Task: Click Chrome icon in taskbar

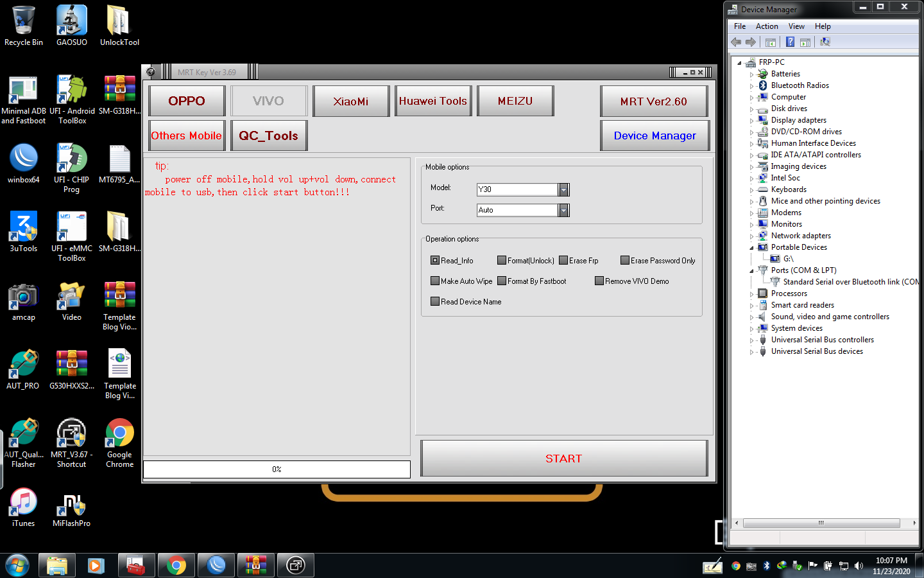Action: point(176,566)
